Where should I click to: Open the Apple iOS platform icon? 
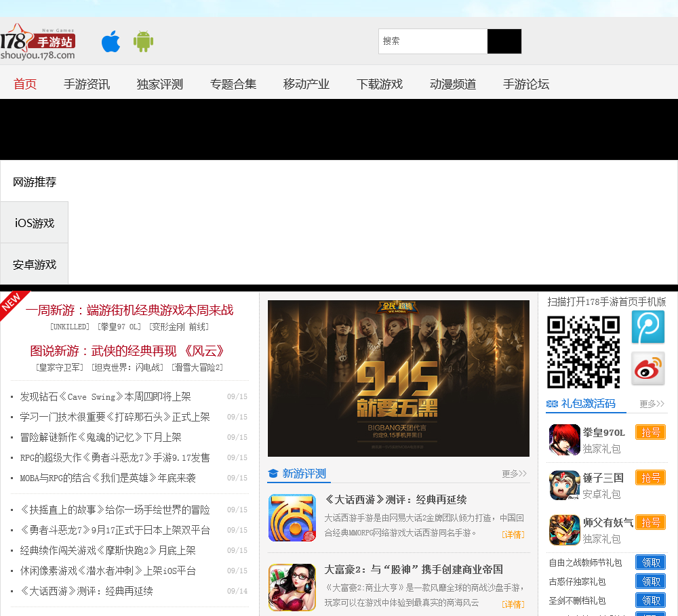[111, 41]
